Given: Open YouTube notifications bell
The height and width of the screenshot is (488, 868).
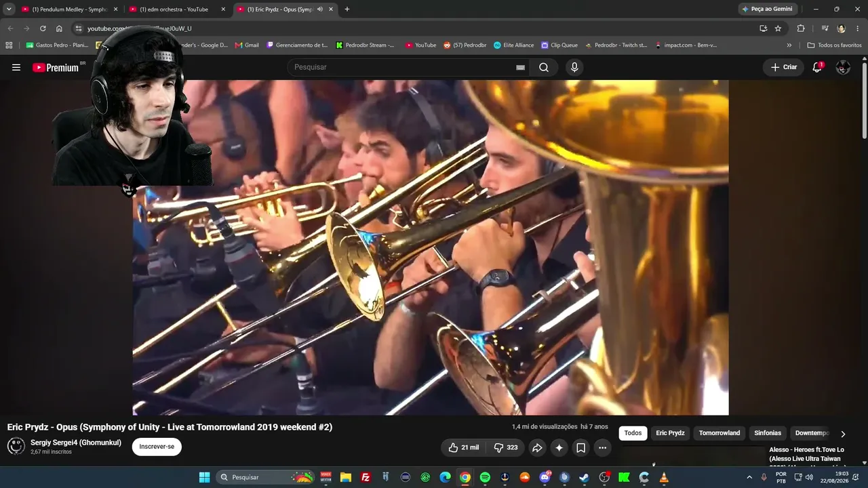Looking at the screenshot, I should 817,67.
